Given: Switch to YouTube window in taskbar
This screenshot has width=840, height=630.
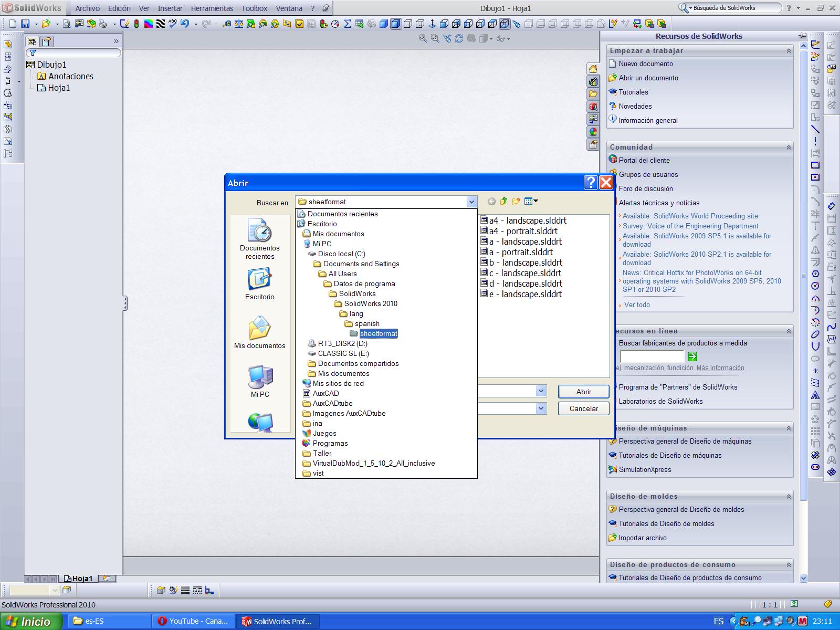Looking at the screenshot, I should click(x=193, y=622).
